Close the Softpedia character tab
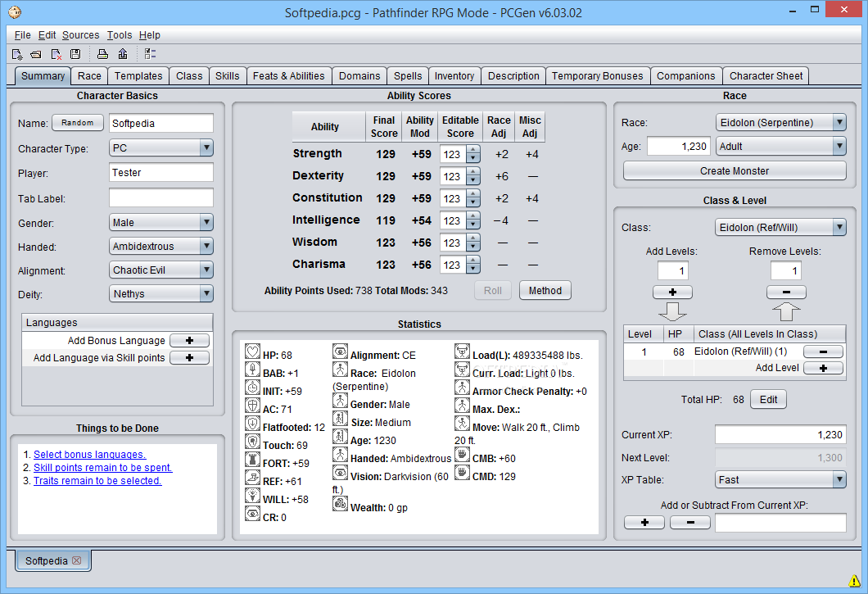The width and height of the screenshot is (868, 594). [76, 560]
